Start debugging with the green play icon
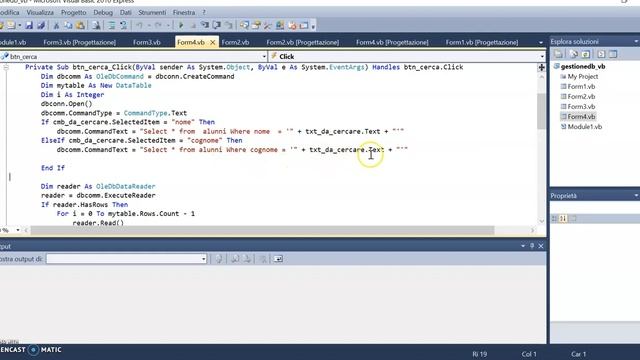 [181, 25]
